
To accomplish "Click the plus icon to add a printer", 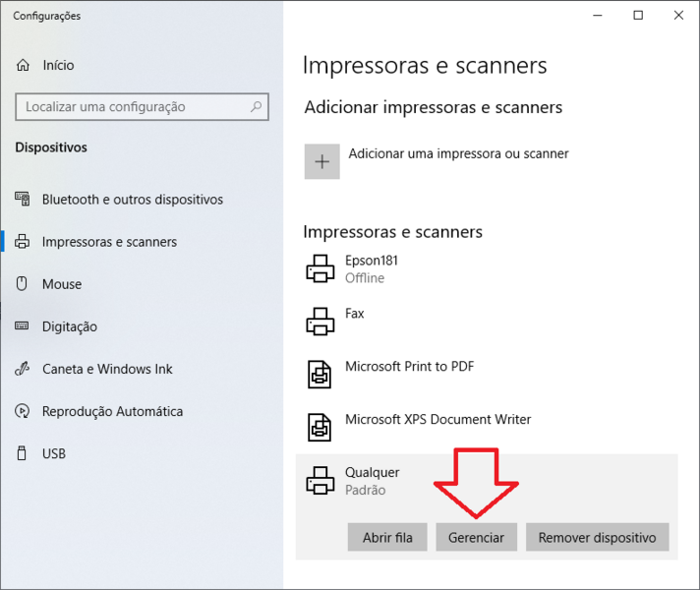I will [x=321, y=161].
